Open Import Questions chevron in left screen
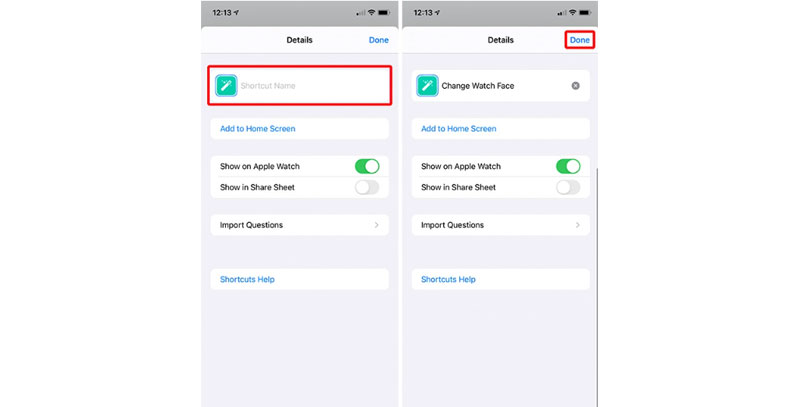This screenshot has width=799, height=407. (377, 225)
